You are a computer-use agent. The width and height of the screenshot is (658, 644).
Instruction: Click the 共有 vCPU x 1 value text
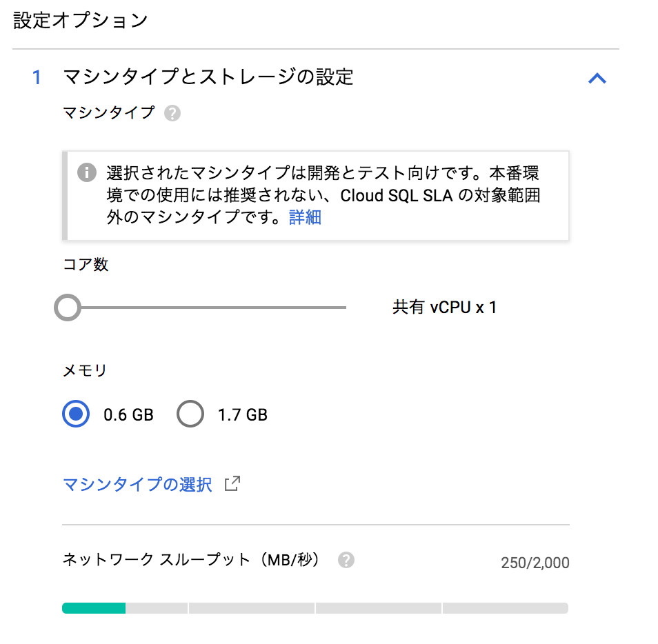[x=444, y=308]
